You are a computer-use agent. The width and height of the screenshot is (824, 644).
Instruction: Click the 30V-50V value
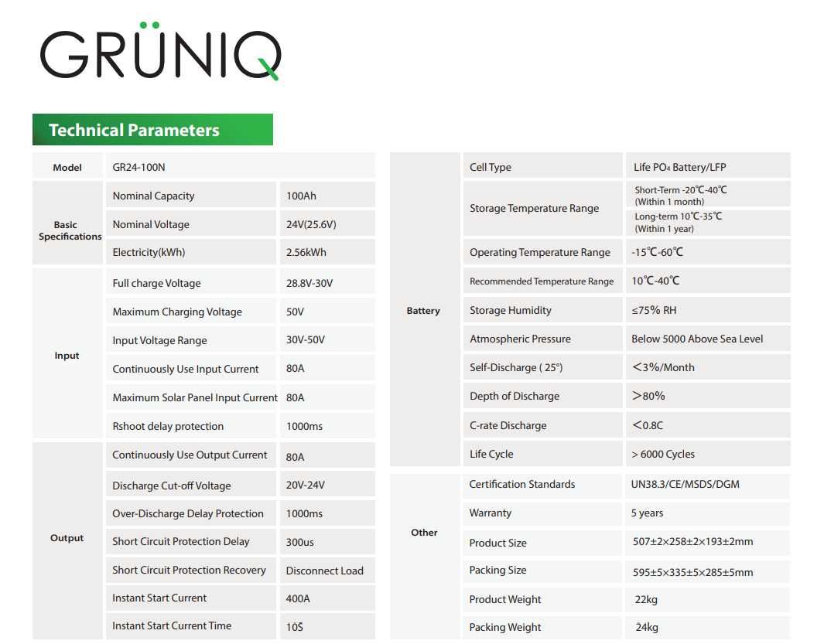[306, 340]
